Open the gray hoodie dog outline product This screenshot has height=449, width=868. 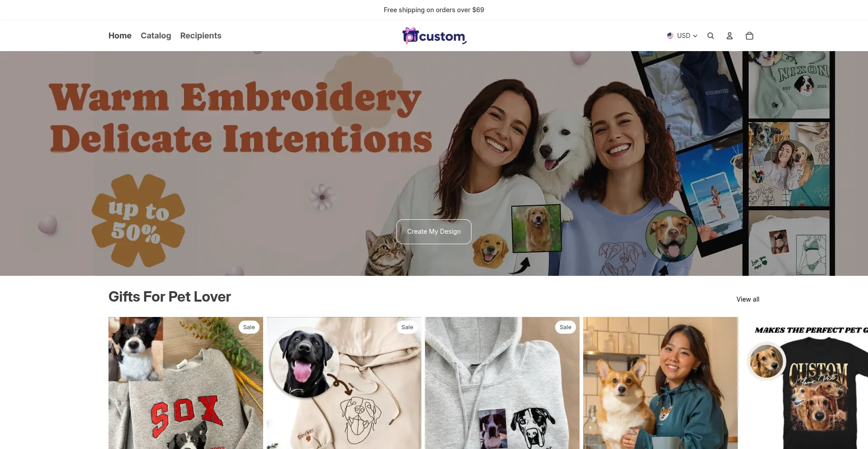(502, 383)
